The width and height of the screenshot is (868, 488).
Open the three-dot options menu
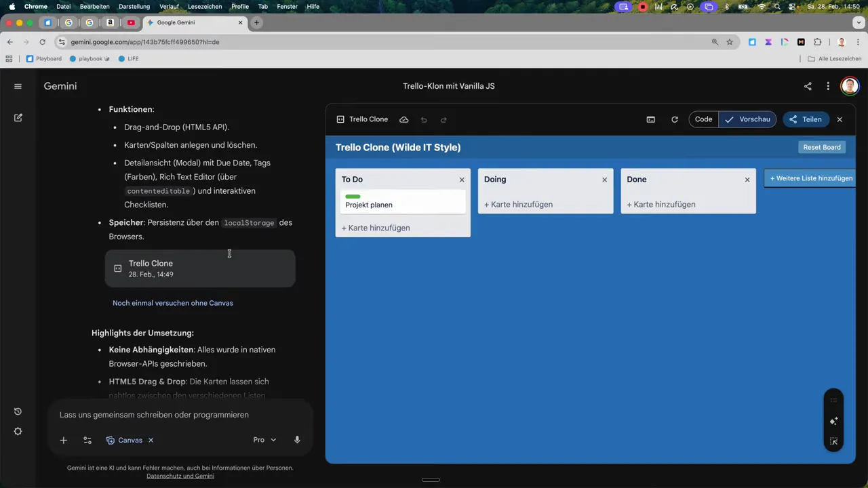coord(828,86)
